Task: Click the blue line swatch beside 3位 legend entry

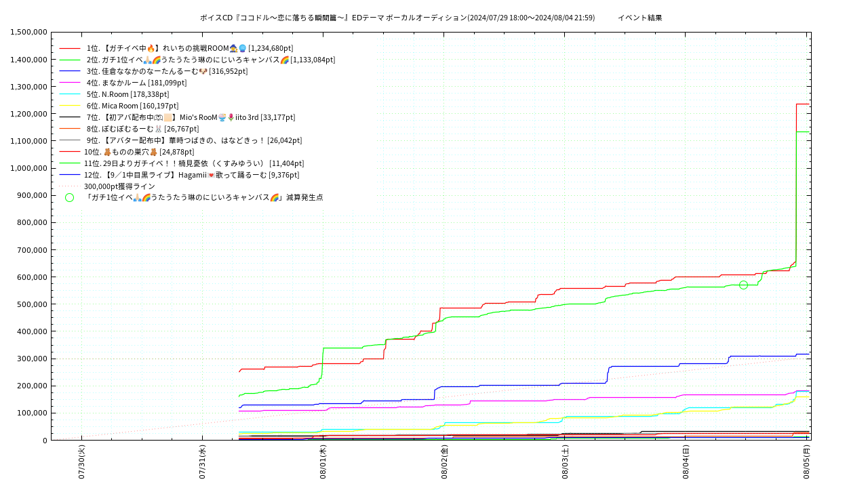Action: click(x=70, y=71)
